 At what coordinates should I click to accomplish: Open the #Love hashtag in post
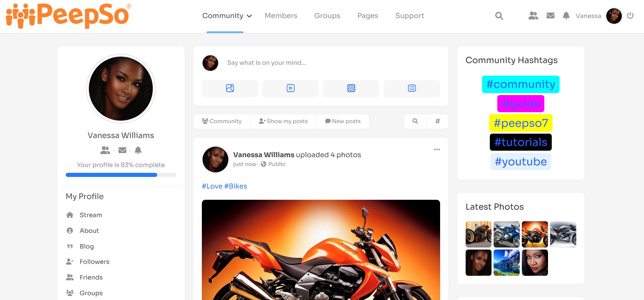click(x=212, y=186)
